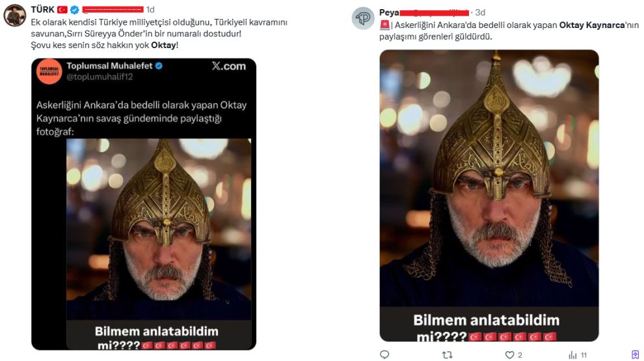The image size is (644, 361).
Task: Open the Peya account avatar with P logo
Action: 363,18
